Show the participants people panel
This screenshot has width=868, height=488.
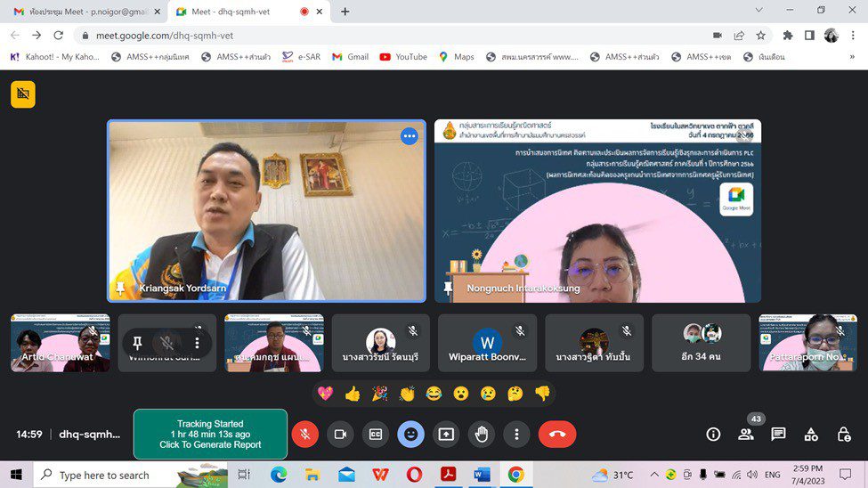pos(746,435)
